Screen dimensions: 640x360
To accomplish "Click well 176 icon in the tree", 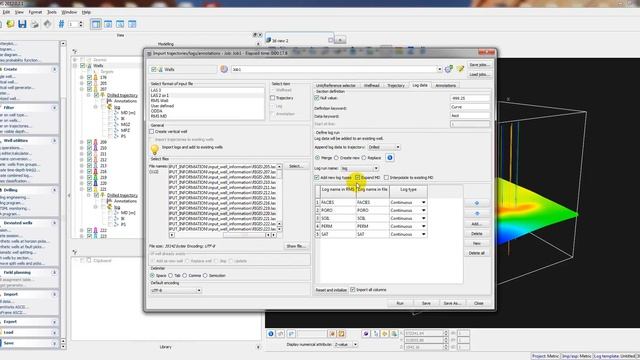I will (96, 77).
